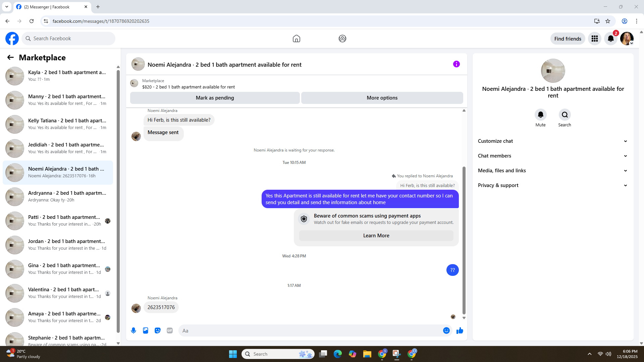644x362 pixels.
Task: Click the 2623517076 message bubble
Action: [x=161, y=307]
